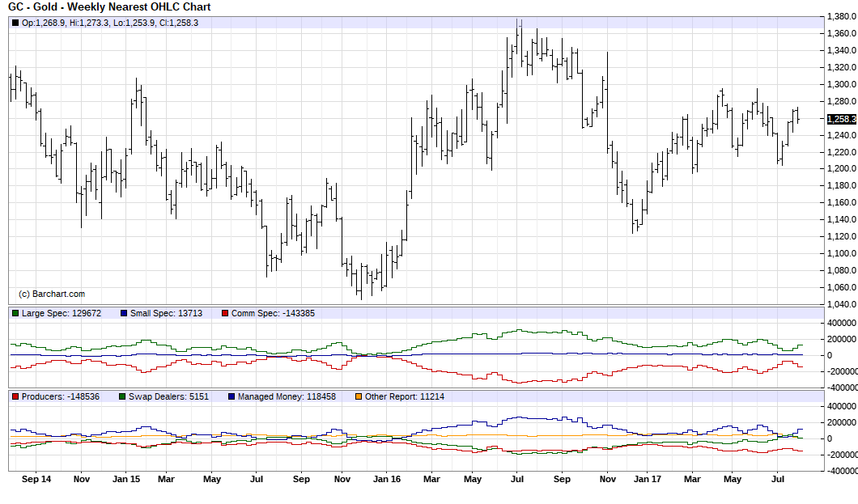Click the Comm Spec red legend swatch

point(225,313)
